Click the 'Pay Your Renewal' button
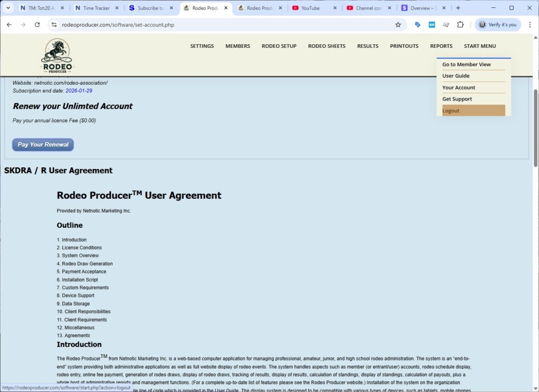This screenshot has height=392, width=539. 43,145
